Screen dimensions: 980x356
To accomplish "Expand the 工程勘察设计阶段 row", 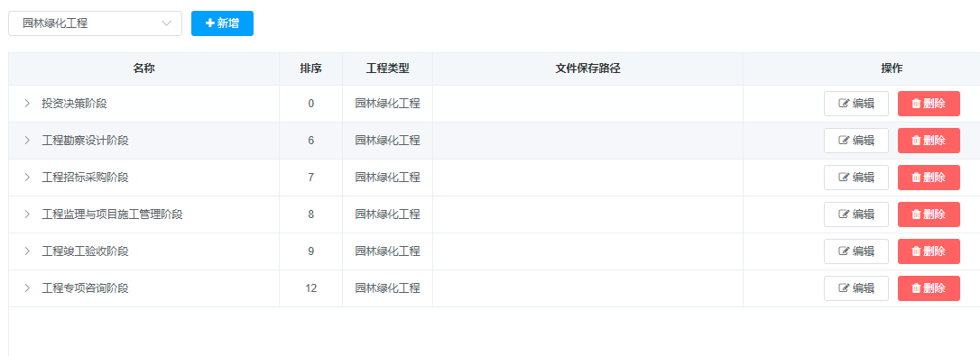I will point(27,141).
